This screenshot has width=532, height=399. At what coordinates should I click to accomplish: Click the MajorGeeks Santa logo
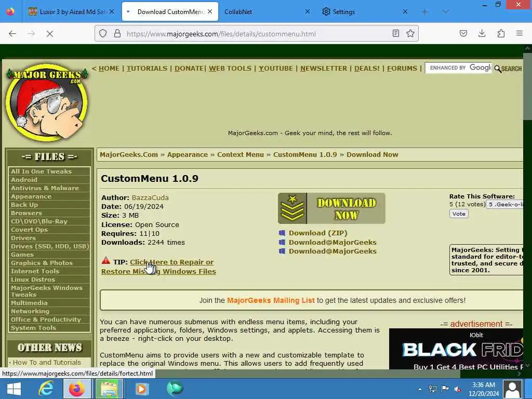point(47,102)
